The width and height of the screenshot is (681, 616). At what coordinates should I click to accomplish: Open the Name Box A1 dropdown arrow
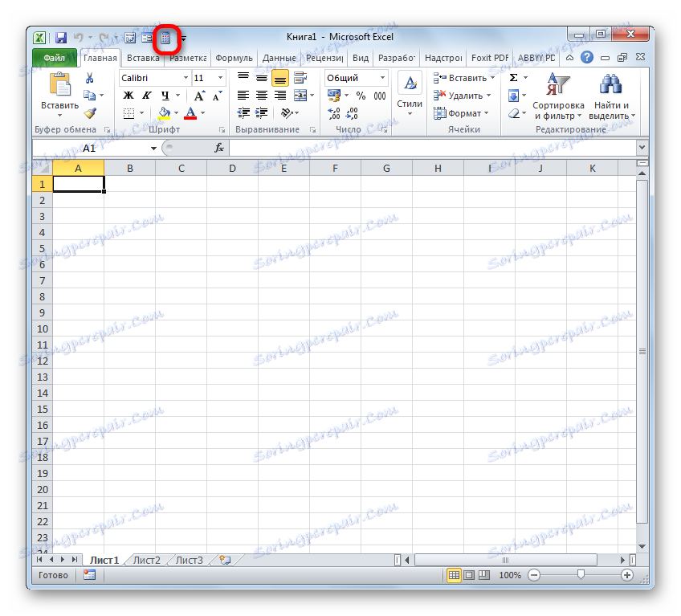pos(153,149)
